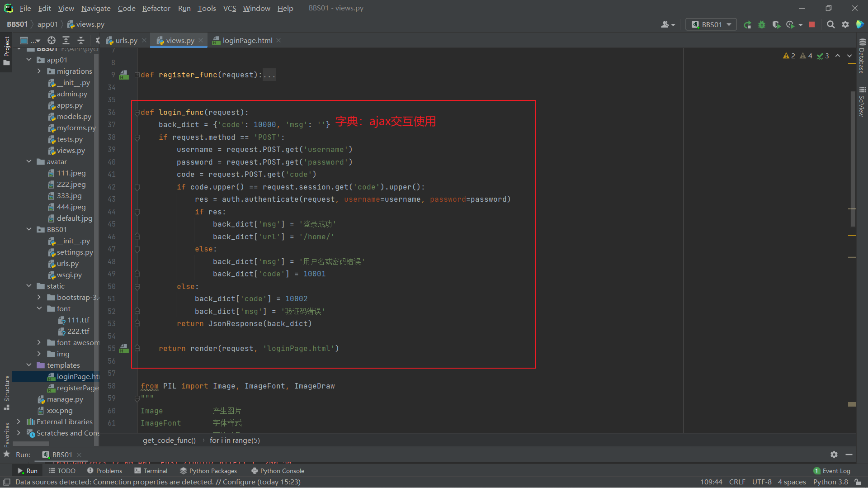Open Search Everywhere magnifier
The image size is (868, 488).
[x=830, y=25]
